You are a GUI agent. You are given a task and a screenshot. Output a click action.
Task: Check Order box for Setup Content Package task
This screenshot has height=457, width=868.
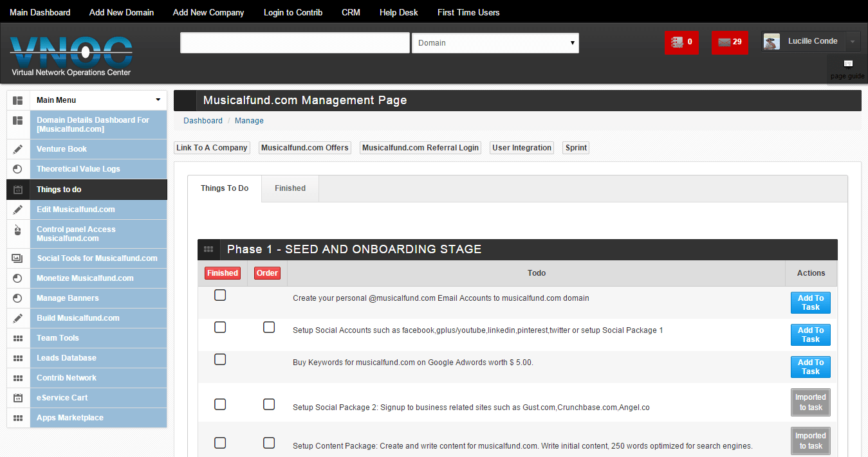(x=269, y=443)
